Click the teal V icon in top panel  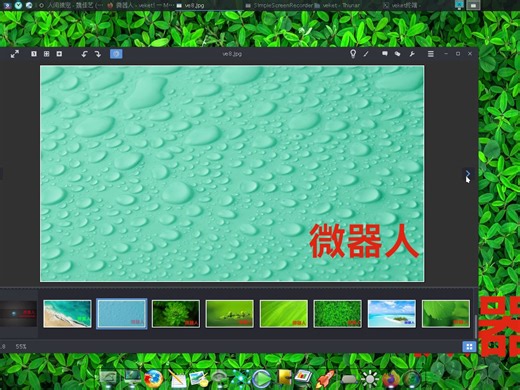coord(18,5)
